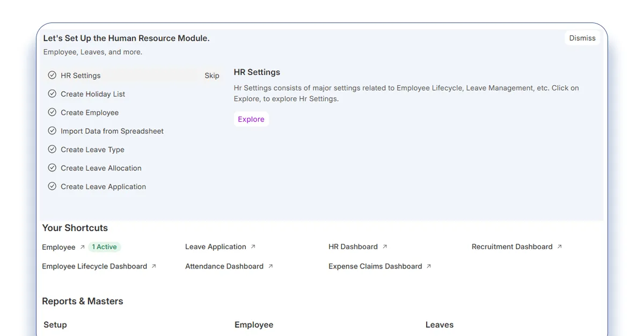
Task: Toggle the Create Leave Application step checkmark
Action: pos(52,186)
